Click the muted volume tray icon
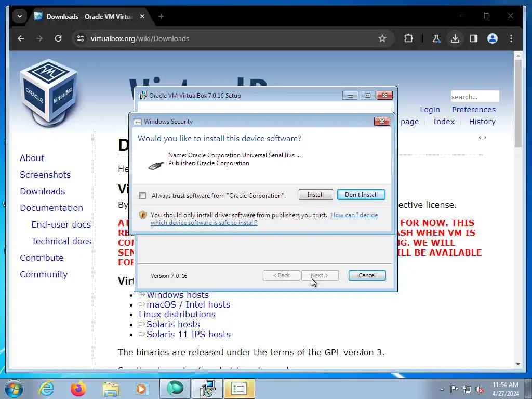This screenshot has width=532, height=399. [480, 390]
